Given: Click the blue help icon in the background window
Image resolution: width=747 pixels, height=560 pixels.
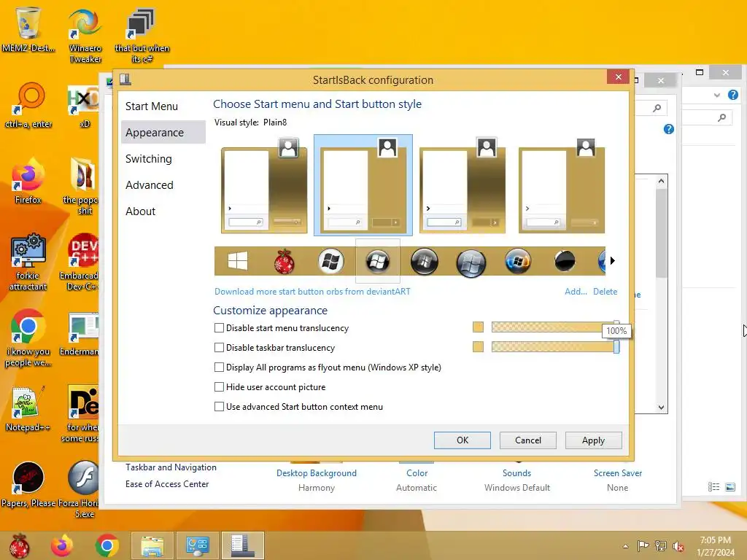Looking at the screenshot, I should [732, 95].
